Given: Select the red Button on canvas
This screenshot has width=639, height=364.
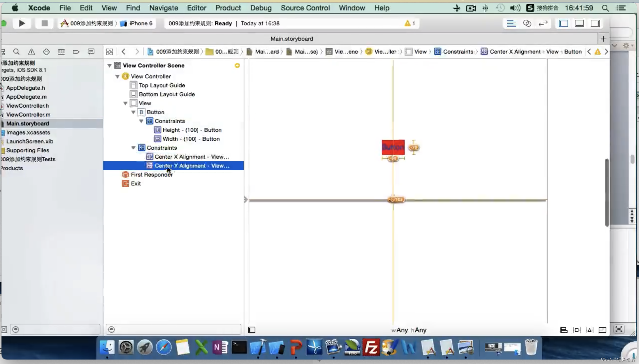Looking at the screenshot, I should (x=393, y=147).
